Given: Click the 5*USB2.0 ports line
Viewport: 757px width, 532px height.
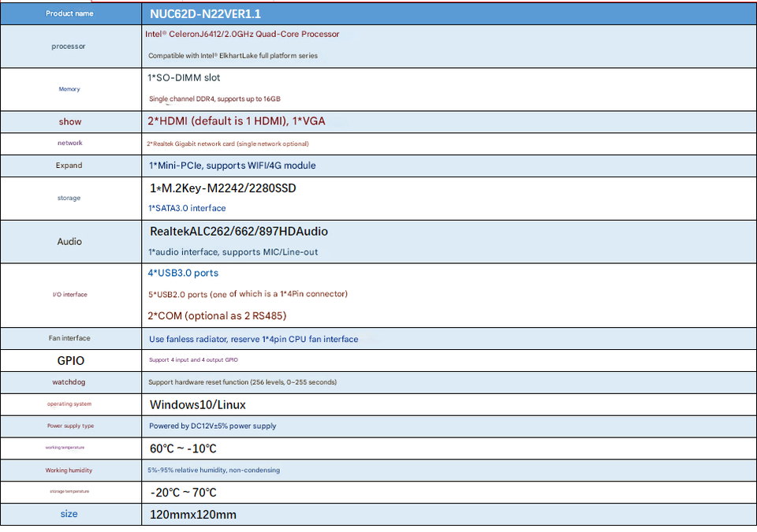Looking at the screenshot, I should click(x=248, y=294).
